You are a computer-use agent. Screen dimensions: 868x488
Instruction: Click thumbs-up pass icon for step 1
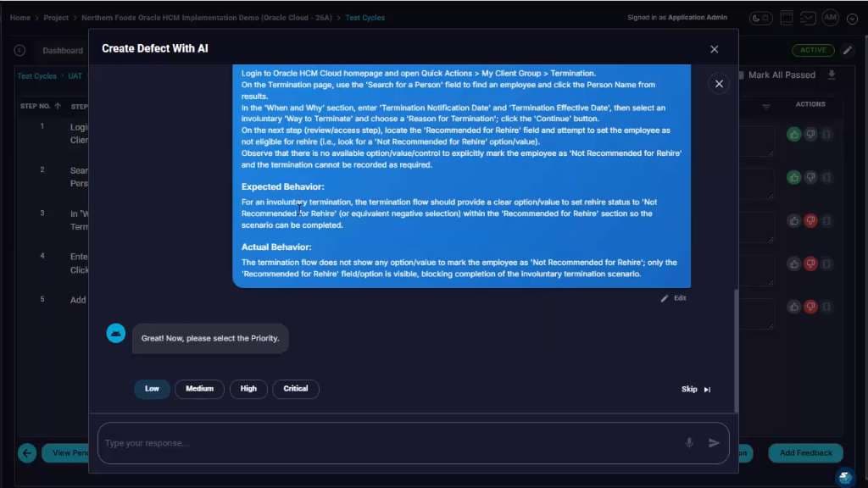pos(793,134)
